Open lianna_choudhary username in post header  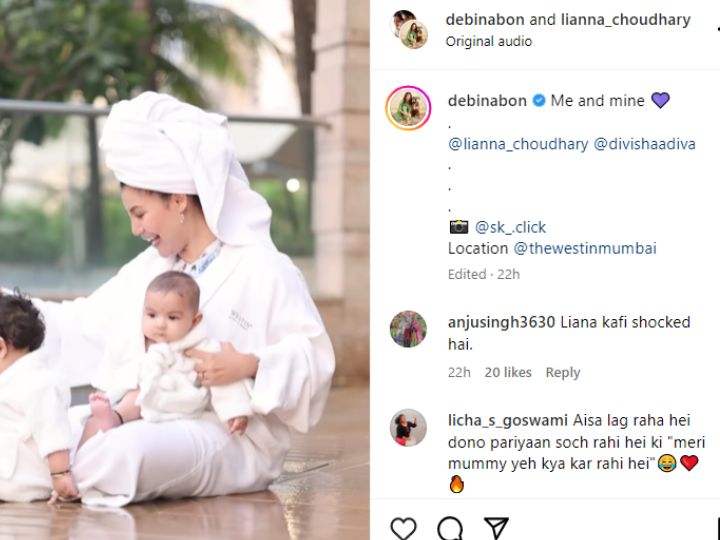click(x=625, y=20)
